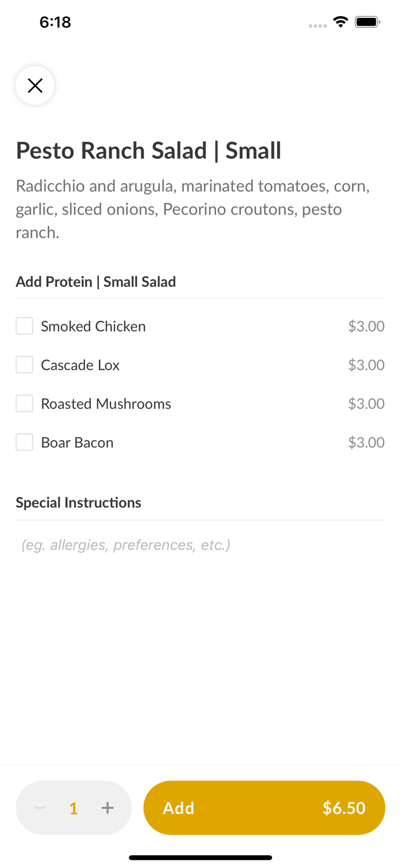Add the salad to order for $6.50
The image size is (401, 868).
[264, 808]
